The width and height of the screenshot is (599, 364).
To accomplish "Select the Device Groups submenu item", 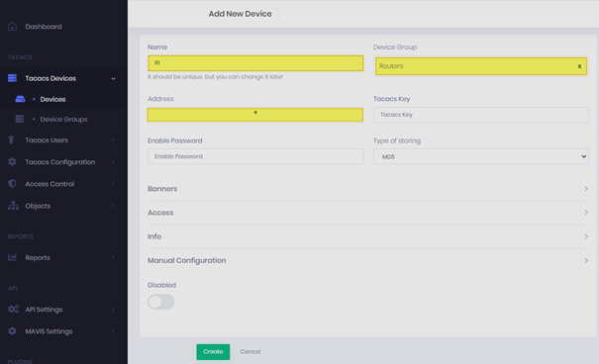I will tap(63, 119).
